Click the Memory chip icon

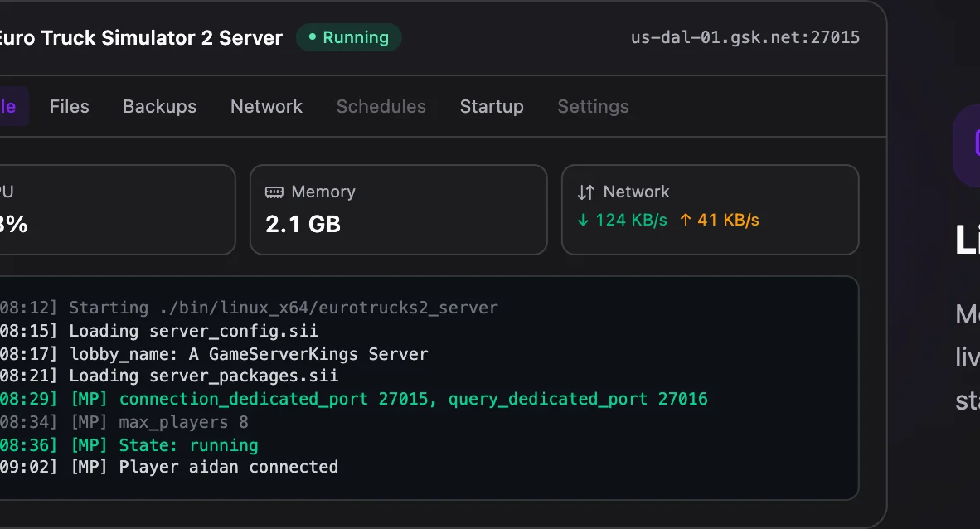tap(274, 192)
